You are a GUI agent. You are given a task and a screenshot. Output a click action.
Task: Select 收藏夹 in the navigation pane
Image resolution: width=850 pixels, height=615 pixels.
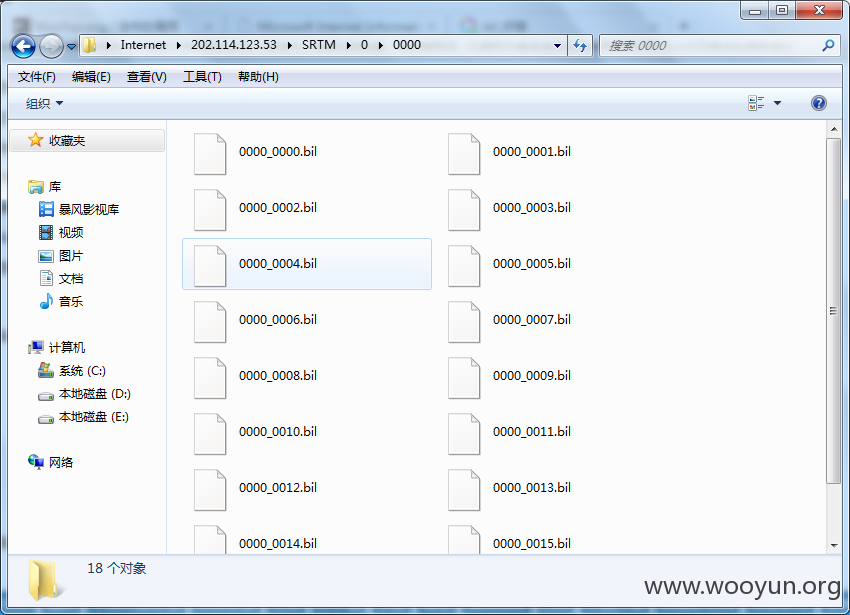coord(87,140)
